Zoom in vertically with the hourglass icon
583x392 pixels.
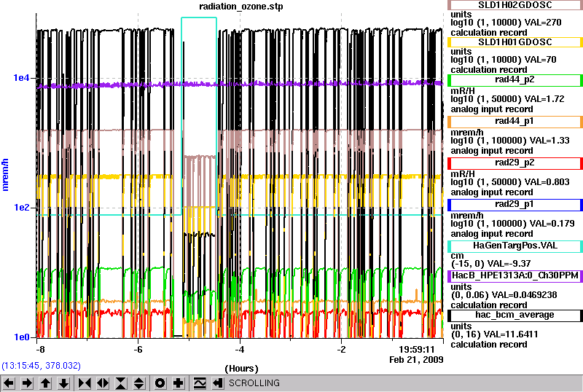pyautogui.click(x=121, y=383)
